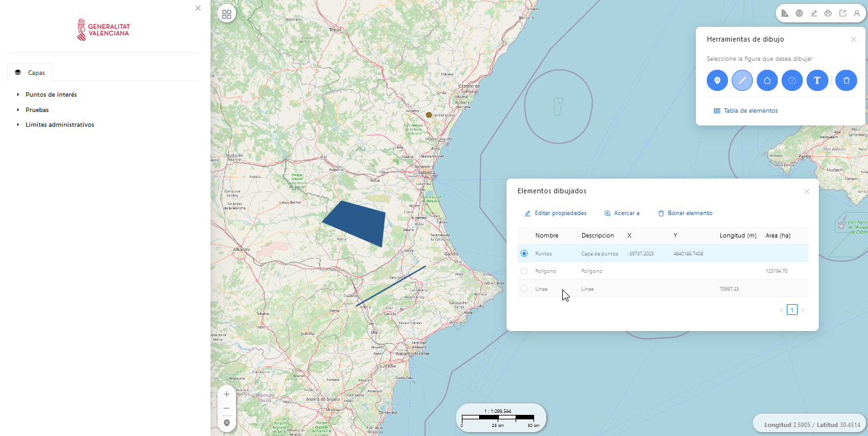The height and width of the screenshot is (436, 868).
Task: Click the Tabla de elementos link
Action: coord(745,111)
